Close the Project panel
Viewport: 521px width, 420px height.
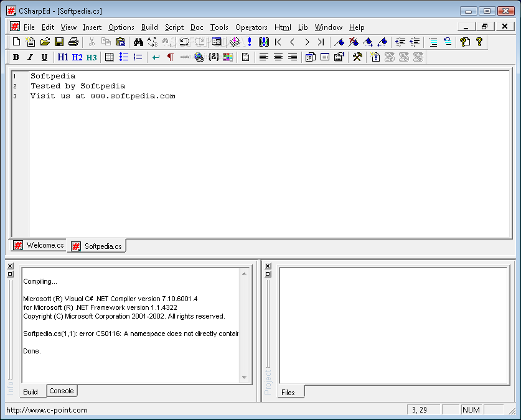pyautogui.click(x=268, y=266)
